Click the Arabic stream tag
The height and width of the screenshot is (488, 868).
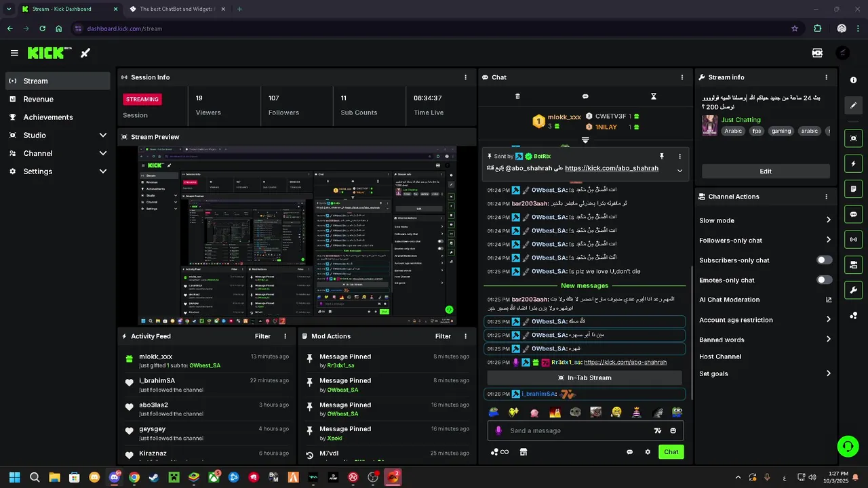coord(733,131)
